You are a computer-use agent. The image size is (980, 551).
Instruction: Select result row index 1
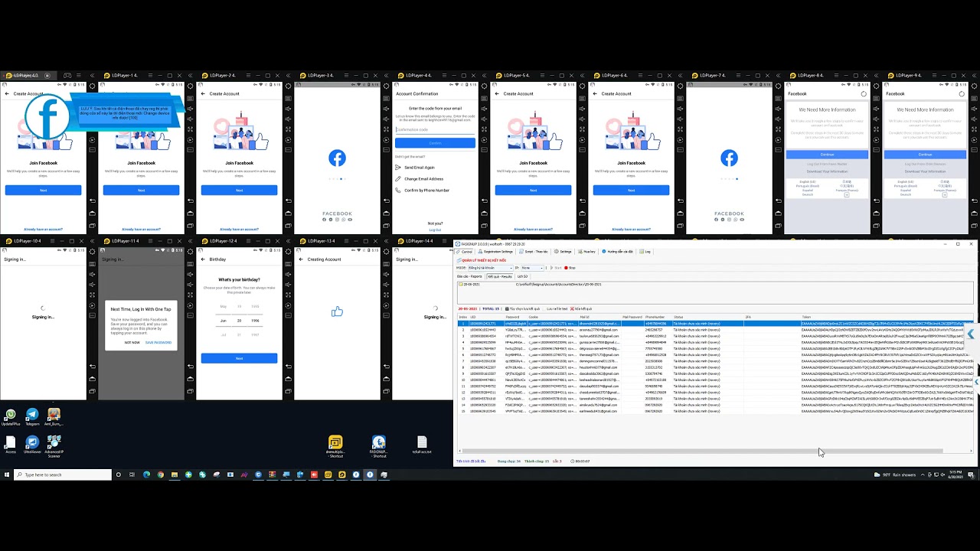tap(715, 324)
